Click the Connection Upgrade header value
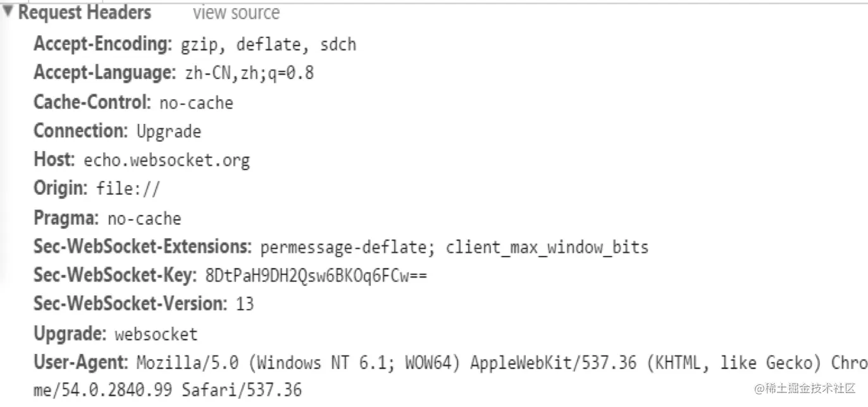 pyautogui.click(x=169, y=131)
